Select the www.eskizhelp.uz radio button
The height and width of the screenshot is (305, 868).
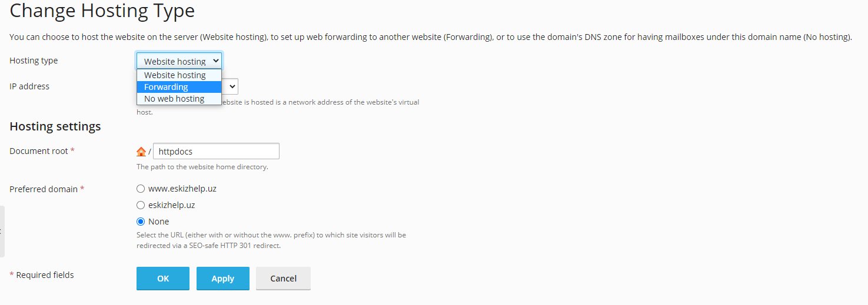click(x=141, y=189)
